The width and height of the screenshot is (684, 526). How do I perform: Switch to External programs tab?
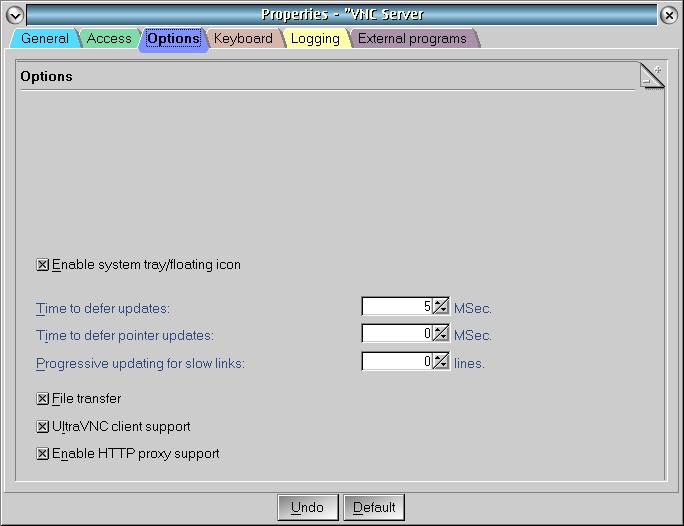click(x=412, y=38)
